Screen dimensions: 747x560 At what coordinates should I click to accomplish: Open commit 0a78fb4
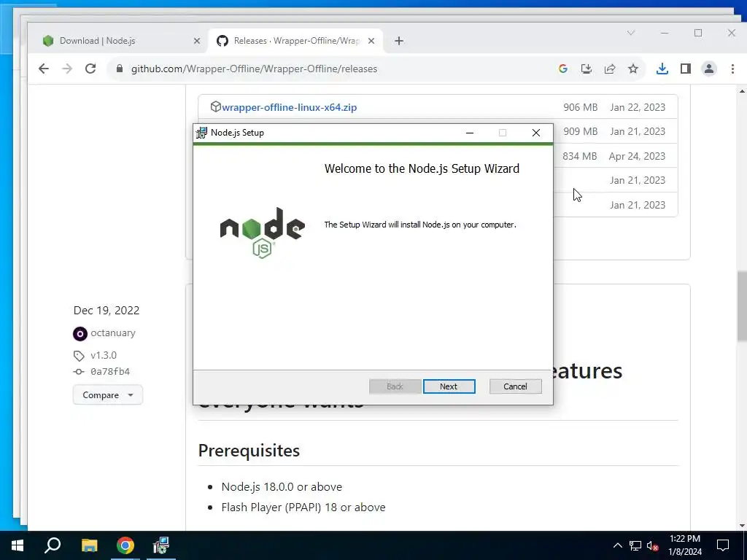click(110, 371)
